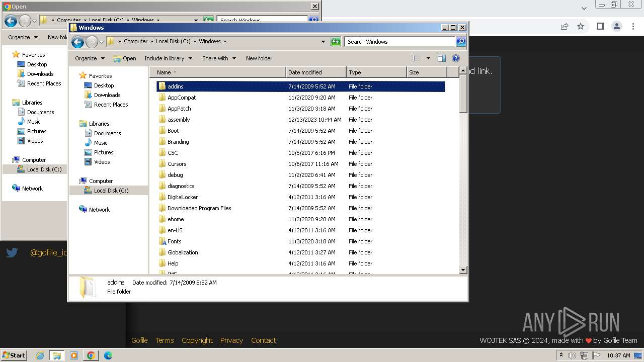Open Desktop in front window Favorites

(104, 85)
